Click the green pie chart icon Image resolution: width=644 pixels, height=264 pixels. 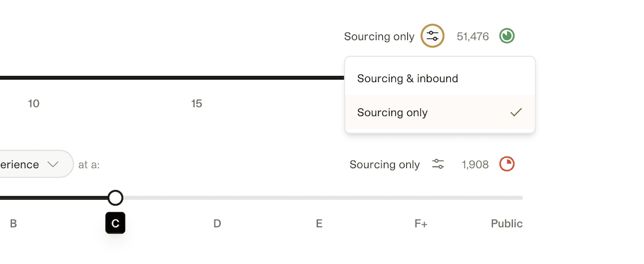tap(506, 36)
